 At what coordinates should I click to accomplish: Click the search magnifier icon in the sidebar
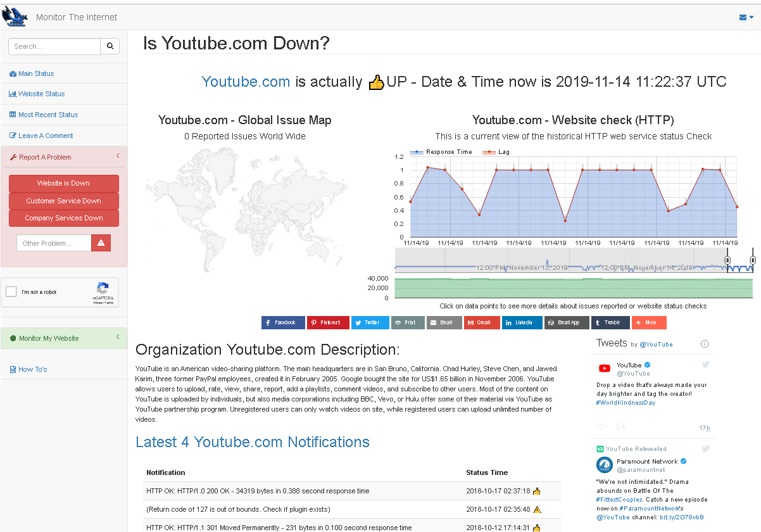tap(109, 46)
